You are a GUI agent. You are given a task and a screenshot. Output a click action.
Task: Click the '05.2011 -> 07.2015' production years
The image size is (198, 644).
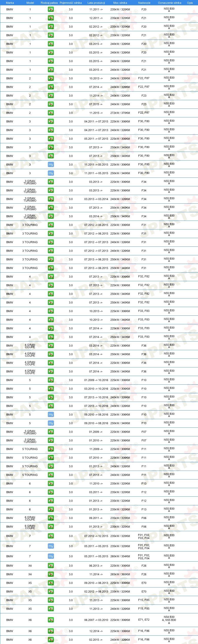(x=96, y=139)
